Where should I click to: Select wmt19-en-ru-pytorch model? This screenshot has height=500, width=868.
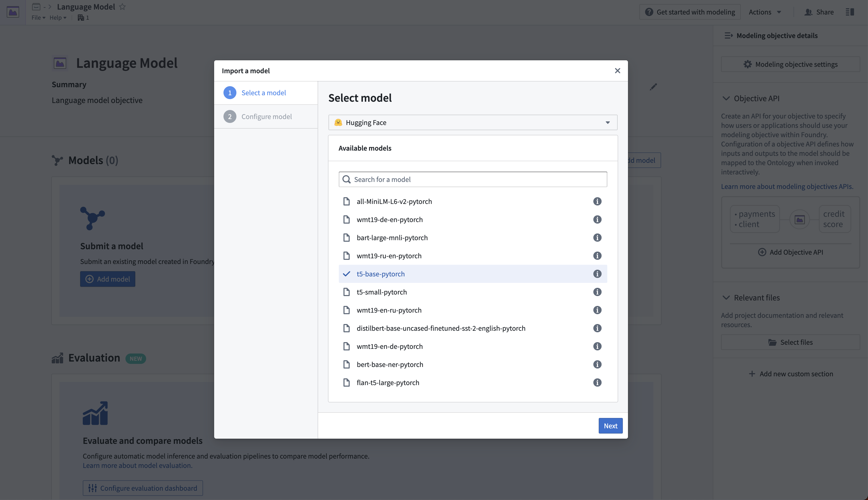tap(473, 310)
